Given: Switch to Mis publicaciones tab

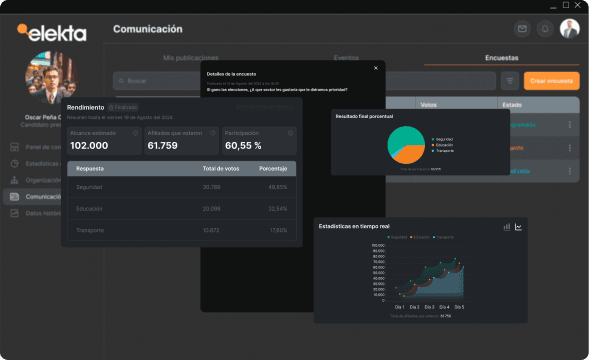Looking at the screenshot, I should 190,58.
